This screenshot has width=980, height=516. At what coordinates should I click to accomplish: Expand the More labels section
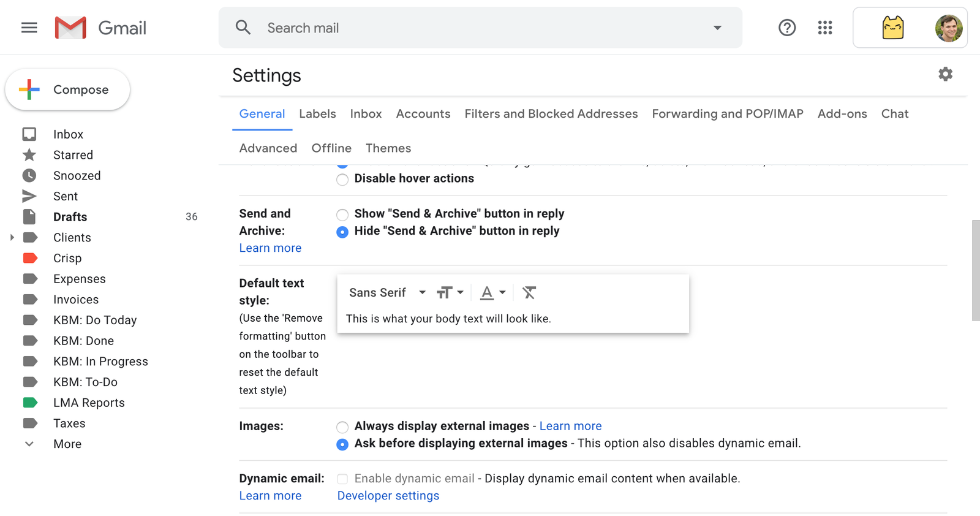click(x=29, y=444)
